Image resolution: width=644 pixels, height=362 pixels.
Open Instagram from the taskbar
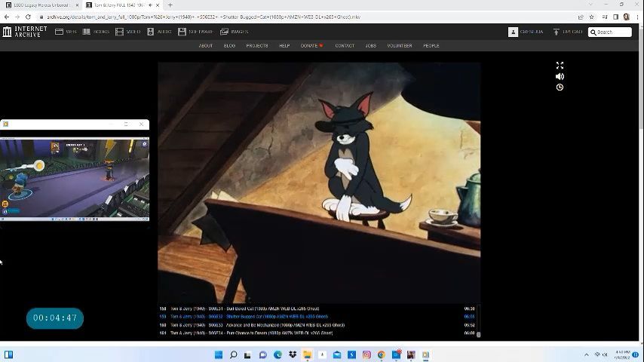[366, 354]
